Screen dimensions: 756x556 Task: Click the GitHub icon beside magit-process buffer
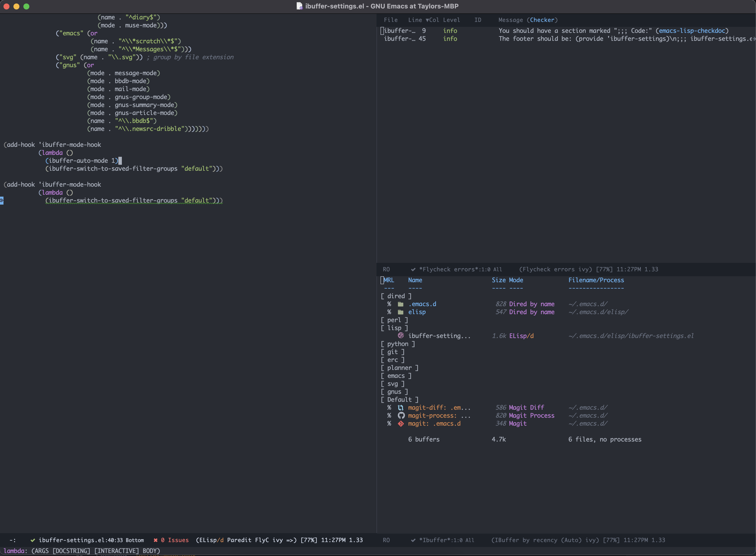tap(401, 415)
